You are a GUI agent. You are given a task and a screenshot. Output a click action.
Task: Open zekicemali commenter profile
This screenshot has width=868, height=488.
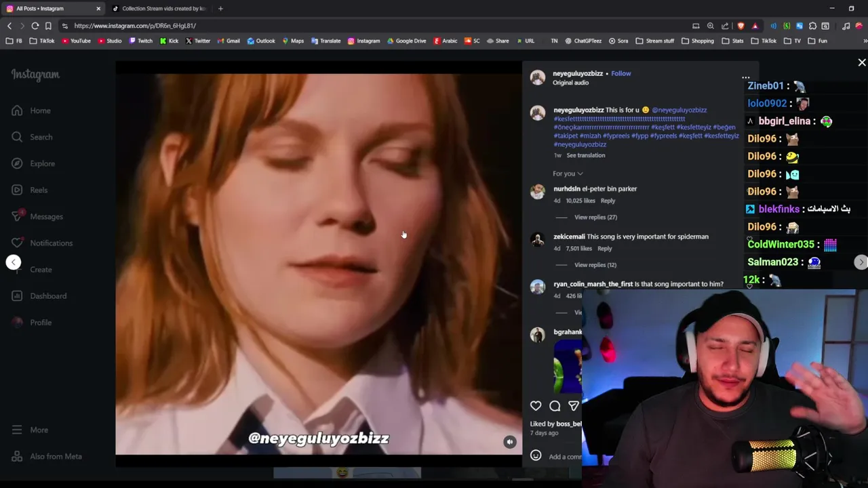tap(569, 237)
